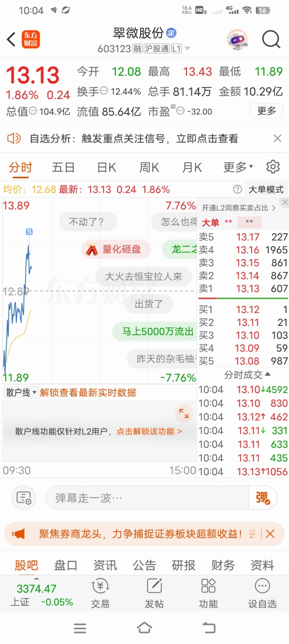Tap the S signal marker on chart
289x644 pixels.
29,232
